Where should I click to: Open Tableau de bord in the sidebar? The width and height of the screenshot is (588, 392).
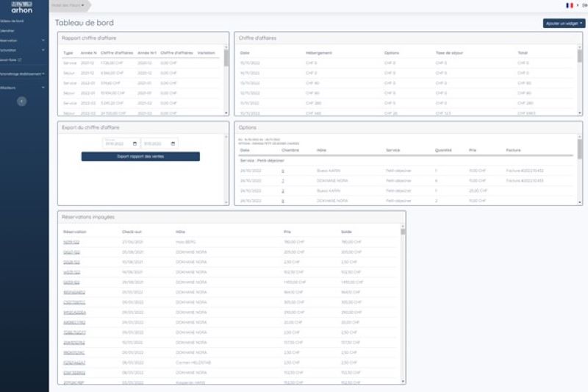(x=12, y=21)
